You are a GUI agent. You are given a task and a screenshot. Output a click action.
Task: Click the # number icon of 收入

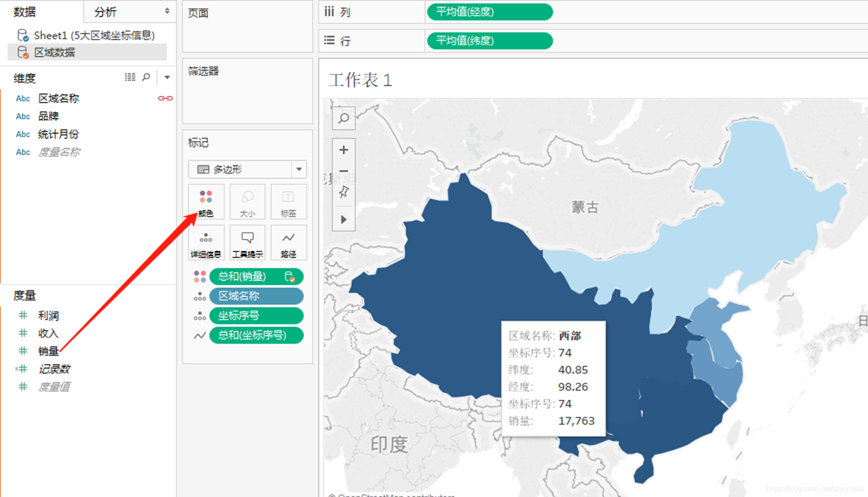pos(23,333)
